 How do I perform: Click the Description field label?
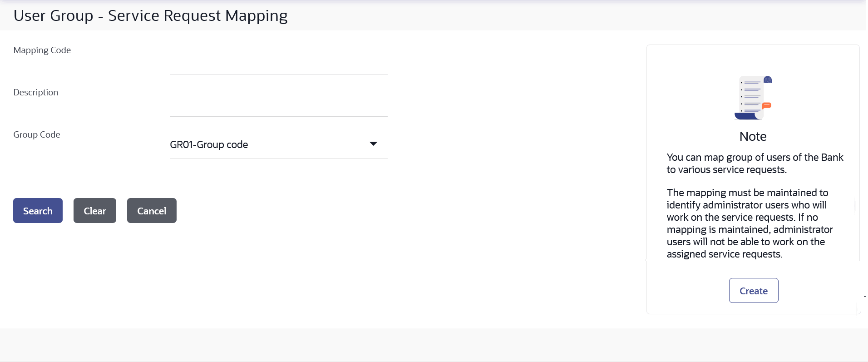point(36,92)
